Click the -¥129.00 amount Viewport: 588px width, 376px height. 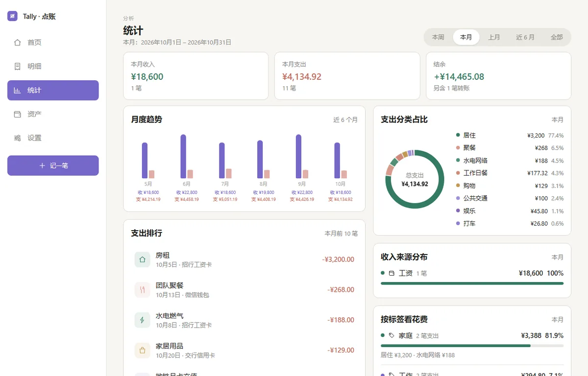tap(341, 351)
